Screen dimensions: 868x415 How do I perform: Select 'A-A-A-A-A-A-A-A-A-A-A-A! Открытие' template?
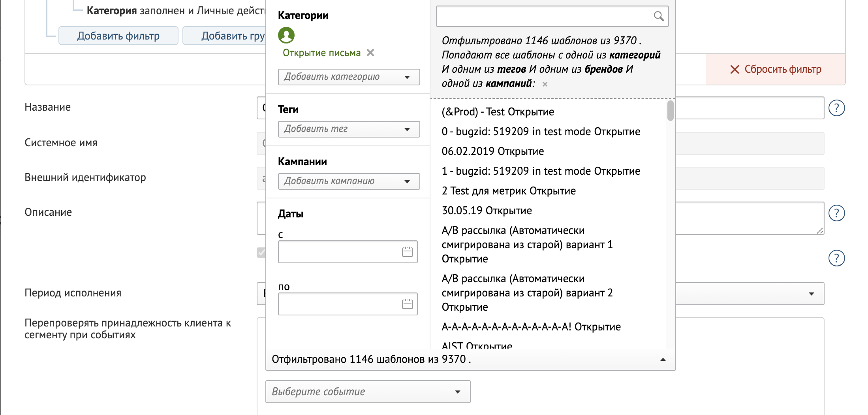[531, 327]
